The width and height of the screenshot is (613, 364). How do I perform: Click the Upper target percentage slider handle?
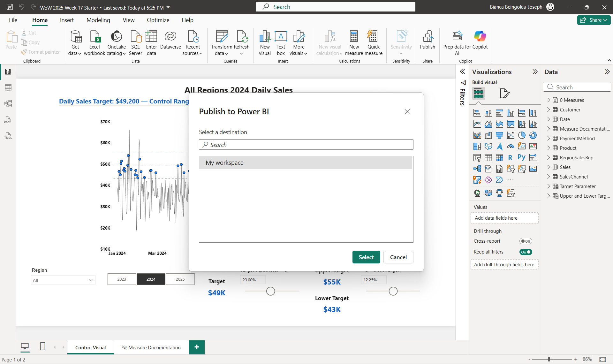point(393,291)
